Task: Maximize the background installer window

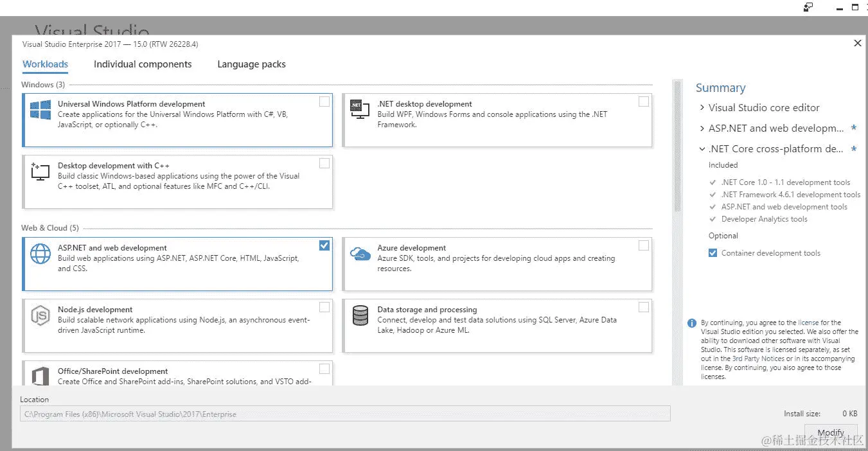Action: click(x=855, y=7)
